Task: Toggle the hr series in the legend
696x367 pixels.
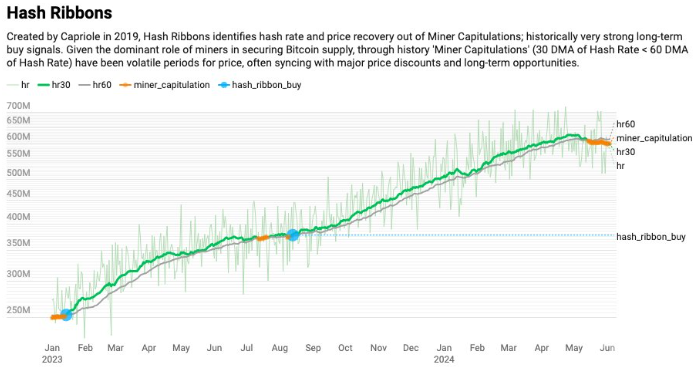Action: [19, 85]
